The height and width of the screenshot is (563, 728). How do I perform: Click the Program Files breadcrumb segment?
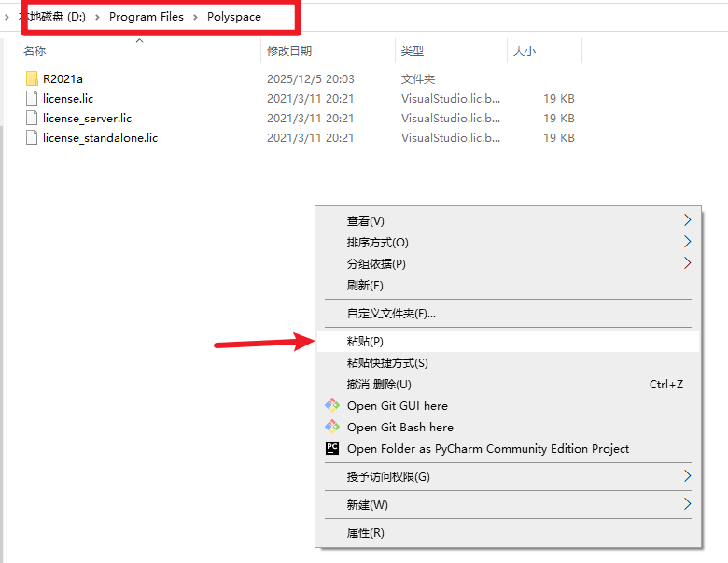pyautogui.click(x=147, y=17)
